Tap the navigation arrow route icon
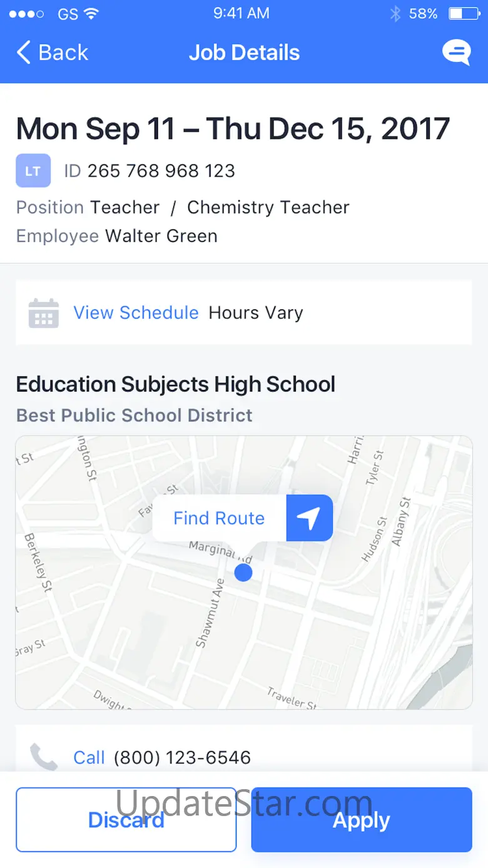This screenshot has width=488, height=868. coord(309,518)
